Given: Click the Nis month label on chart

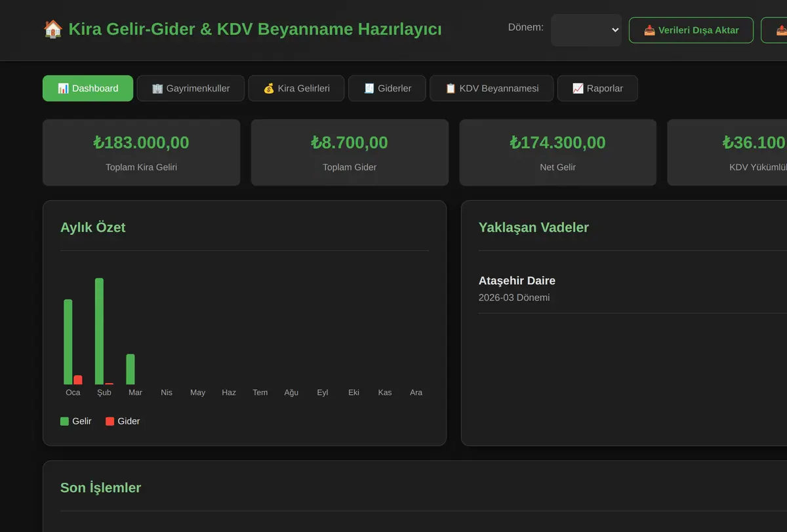Looking at the screenshot, I should click(167, 392).
